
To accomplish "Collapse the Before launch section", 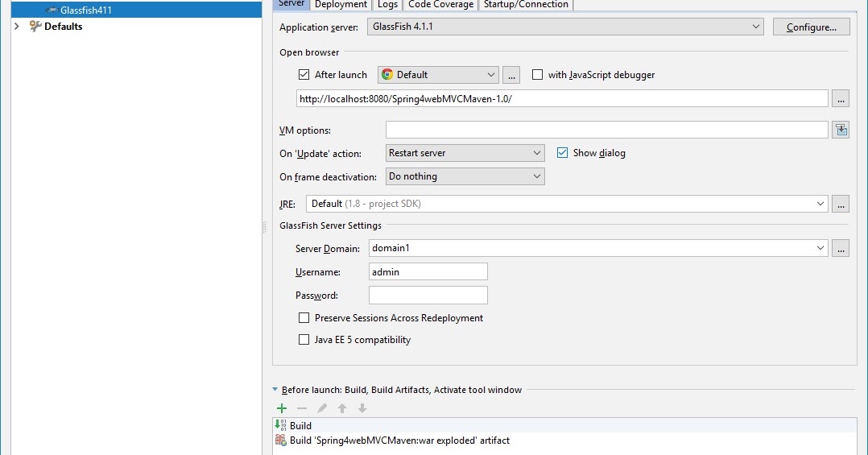I will click(275, 390).
